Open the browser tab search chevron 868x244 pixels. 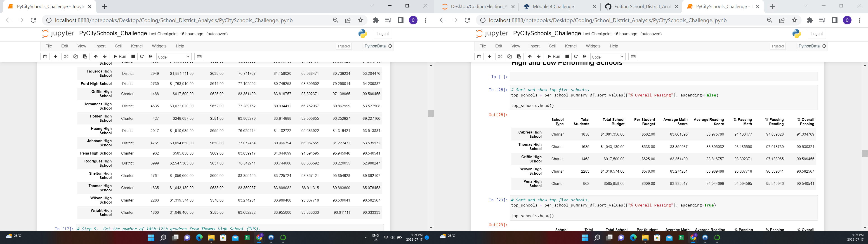click(372, 6)
